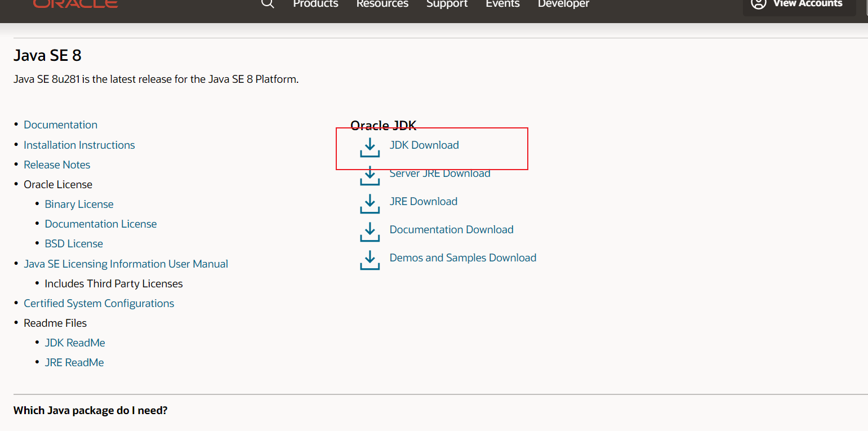This screenshot has width=868, height=431.
Task: Click the Oracle JDK section heading
Action: 383,126
